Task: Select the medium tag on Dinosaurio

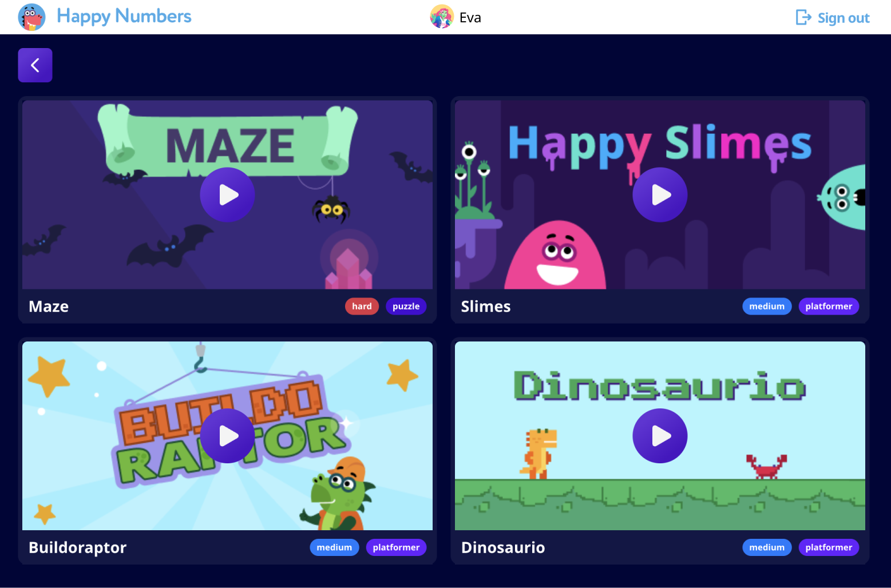Action: pyautogui.click(x=766, y=547)
